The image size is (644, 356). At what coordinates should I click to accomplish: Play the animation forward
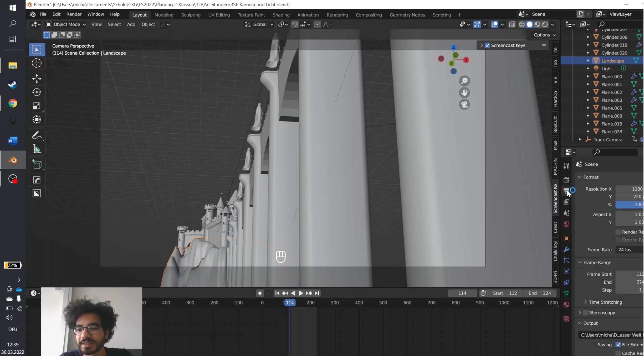coord(301,293)
